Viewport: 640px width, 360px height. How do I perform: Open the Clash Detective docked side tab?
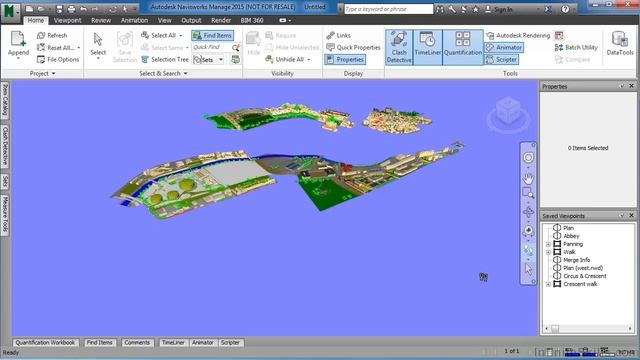pos(5,146)
